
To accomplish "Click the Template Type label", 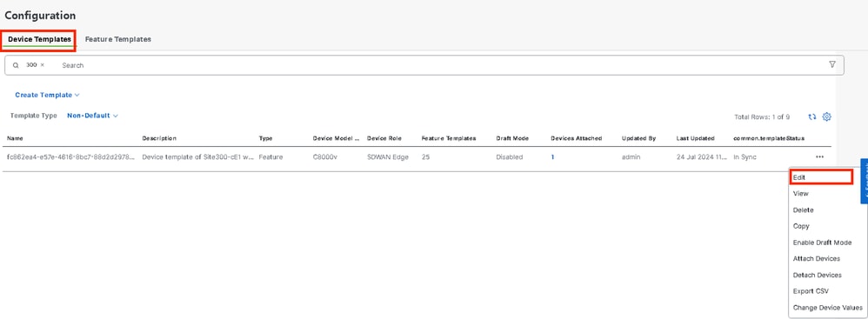I will (33, 116).
